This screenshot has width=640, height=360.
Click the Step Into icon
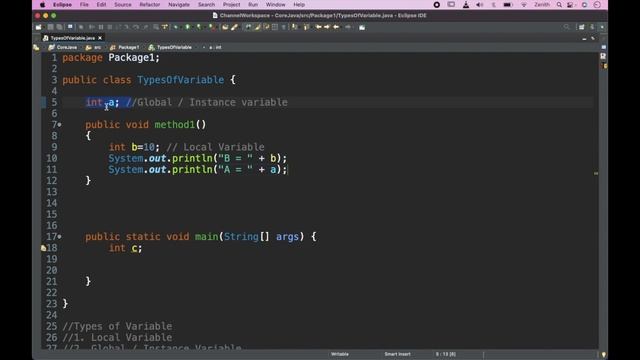click(126, 27)
